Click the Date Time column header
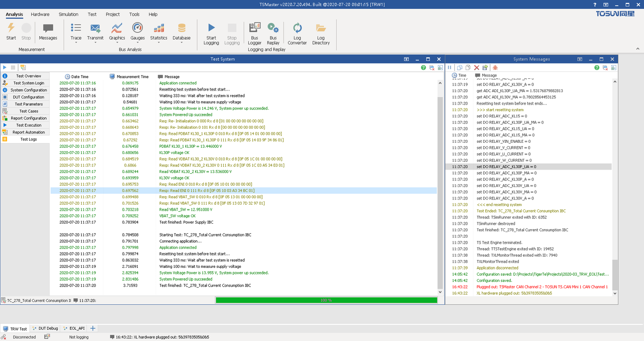Viewport: 644px width, 341px height. click(x=76, y=76)
